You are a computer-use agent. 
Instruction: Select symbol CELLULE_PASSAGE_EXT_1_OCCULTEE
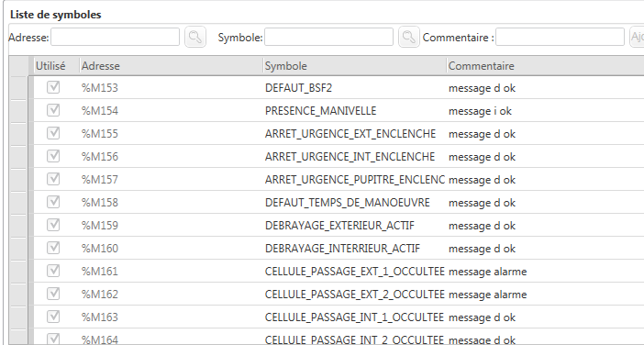[354, 272]
